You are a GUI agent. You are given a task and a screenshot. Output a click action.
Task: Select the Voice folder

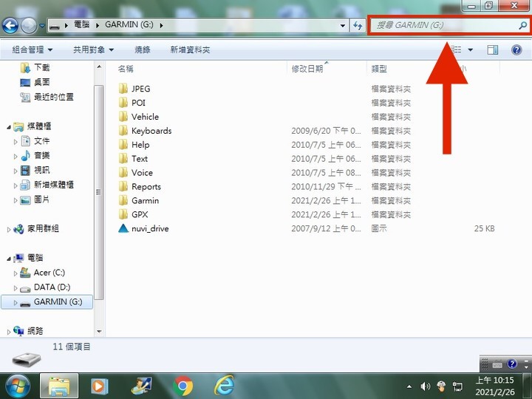[142, 173]
